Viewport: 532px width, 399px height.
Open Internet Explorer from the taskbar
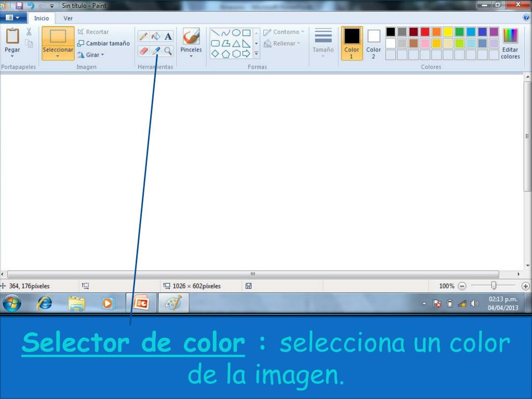(x=45, y=303)
